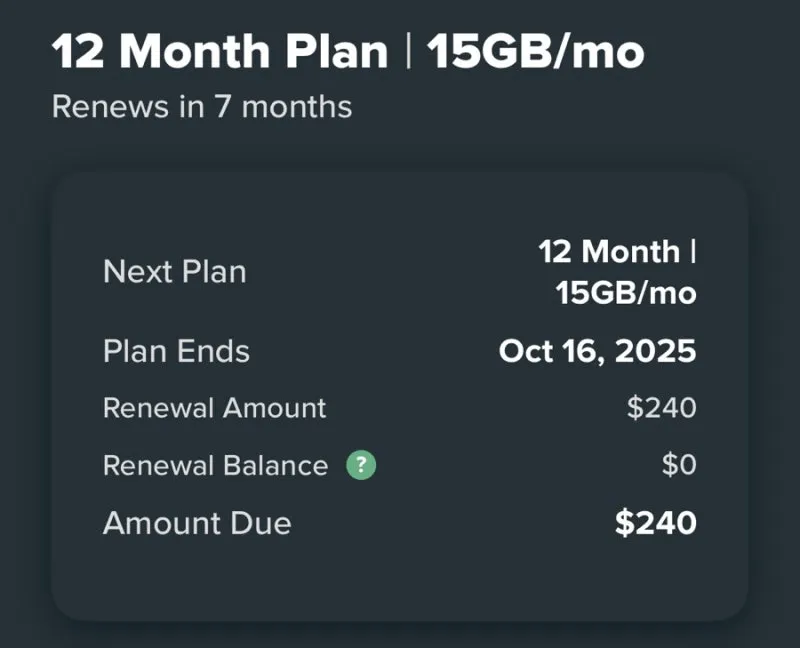Click the "Next Plan" label
The height and width of the screenshot is (648, 800).
pyautogui.click(x=174, y=272)
